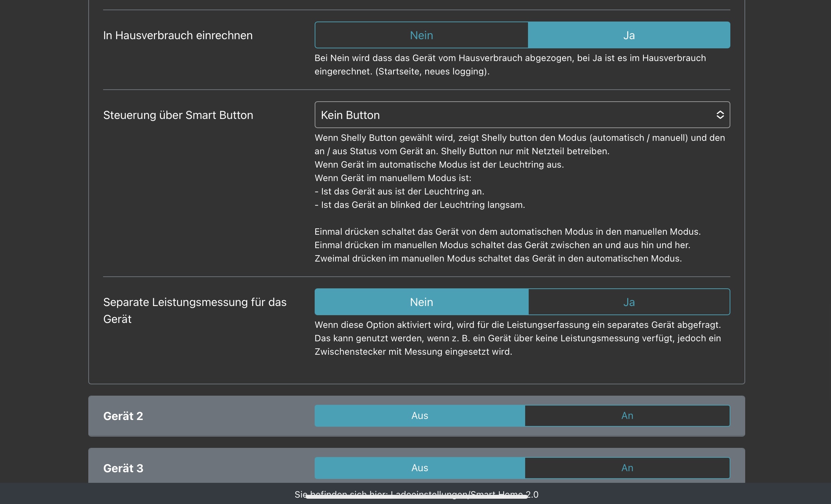This screenshot has width=831, height=504.
Task: Activate An for Gerät 3
Action: [x=627, y=468]
